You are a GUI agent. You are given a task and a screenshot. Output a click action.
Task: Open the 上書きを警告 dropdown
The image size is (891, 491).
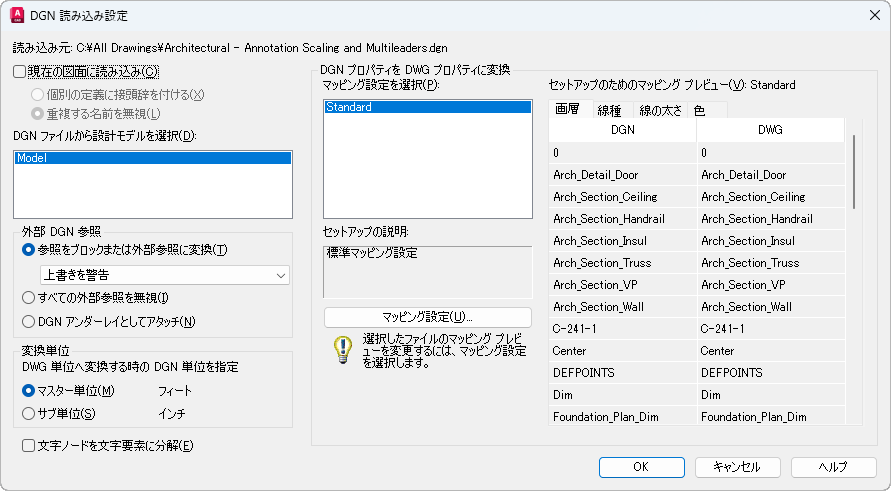165,275
